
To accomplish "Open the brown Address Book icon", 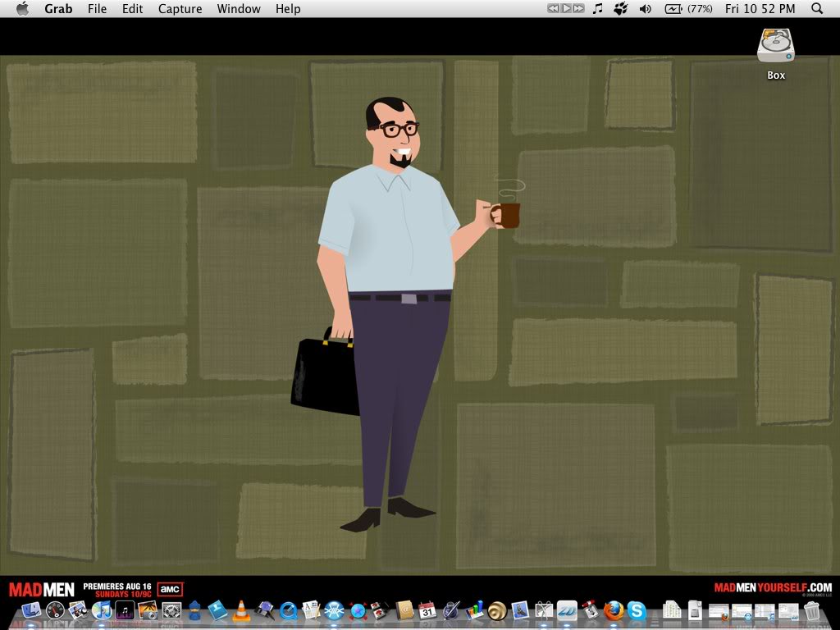I will [x=405, y=610].
